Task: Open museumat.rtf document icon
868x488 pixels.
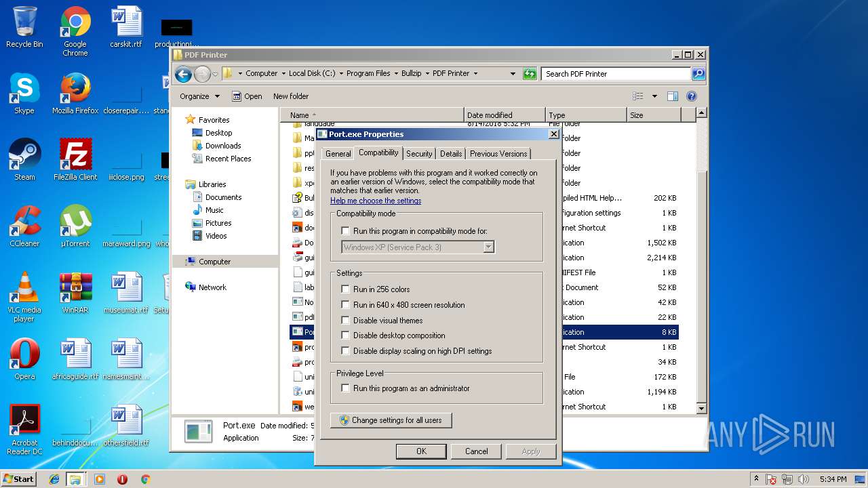Action: pyautogui.click(x=126, y=293)
